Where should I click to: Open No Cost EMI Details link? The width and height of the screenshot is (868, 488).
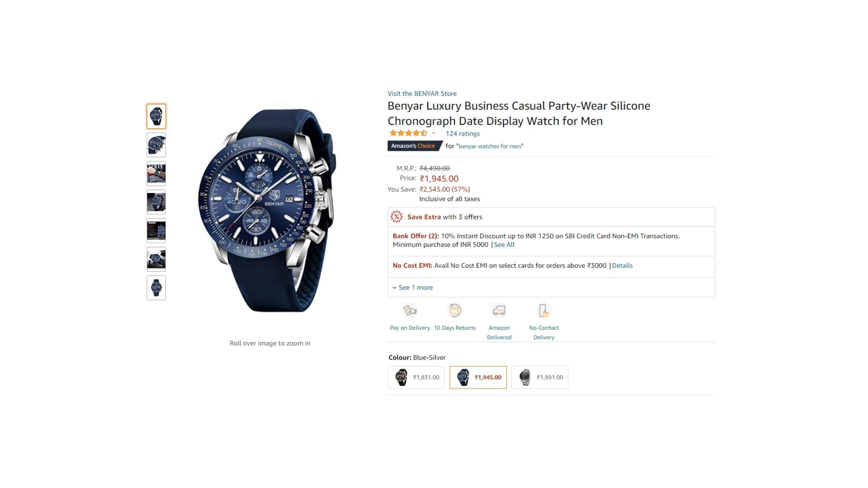pos(622,266)
